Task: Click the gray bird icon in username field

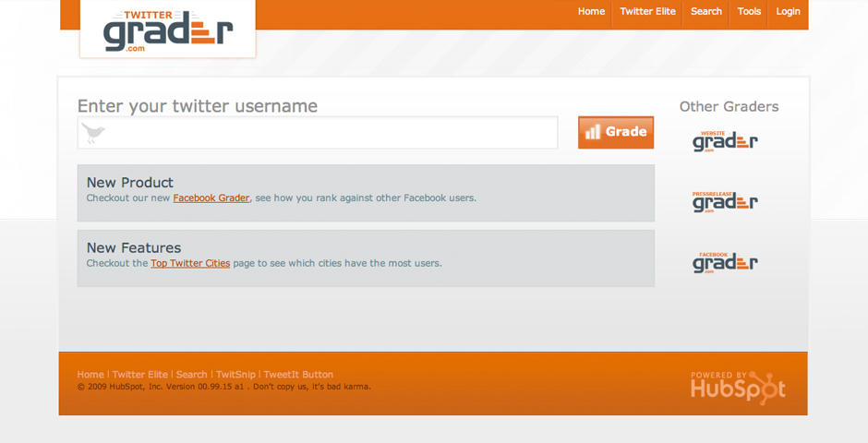Action: point(93,133)
